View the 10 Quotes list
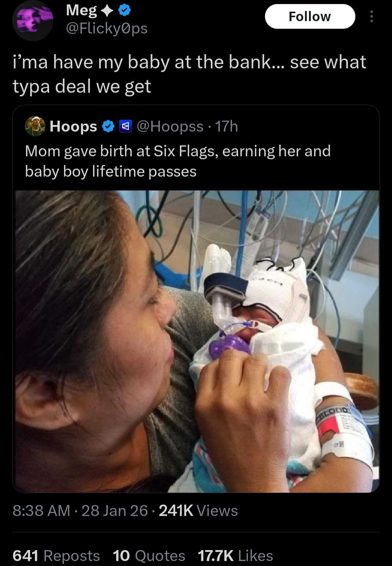This screenshot has width=392, height=566. tap(149, 555)
